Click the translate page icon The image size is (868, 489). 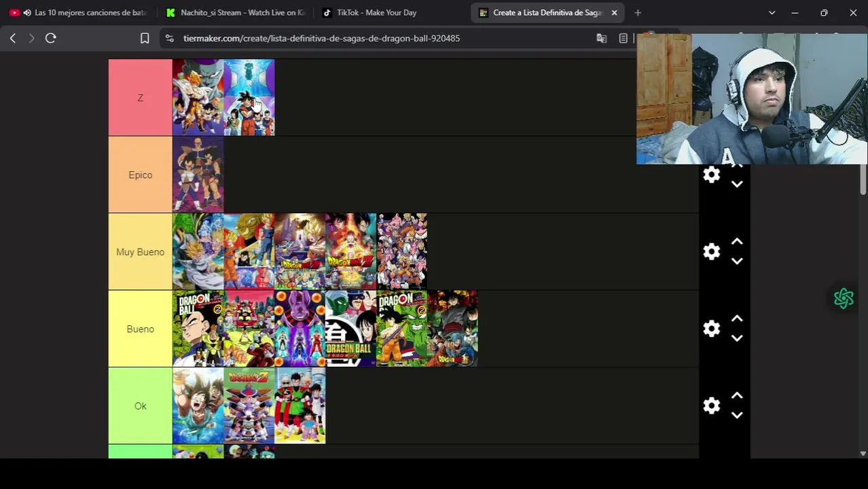(601, 39)
